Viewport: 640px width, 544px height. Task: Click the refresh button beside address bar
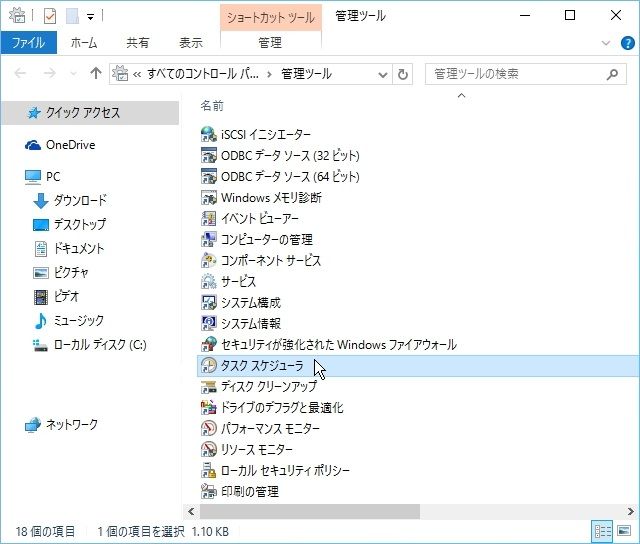[x=402, y=74]
